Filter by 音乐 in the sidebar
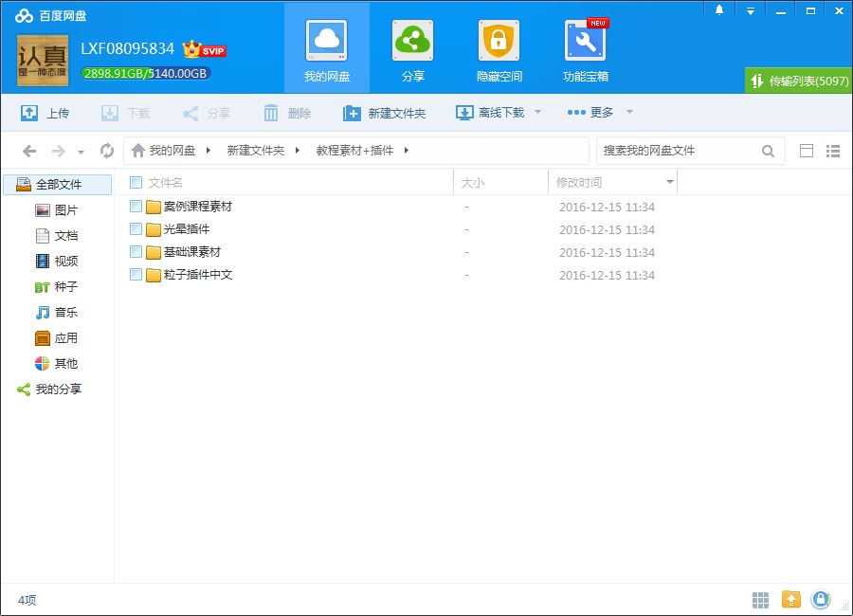This screenshot has width=853, height=616. (57, 313)
